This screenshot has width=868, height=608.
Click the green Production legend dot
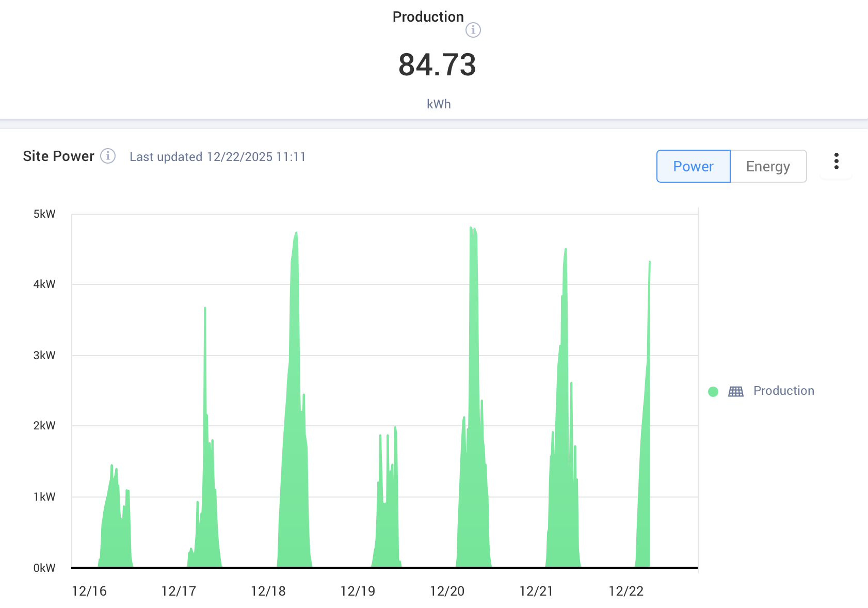(713, 392)
